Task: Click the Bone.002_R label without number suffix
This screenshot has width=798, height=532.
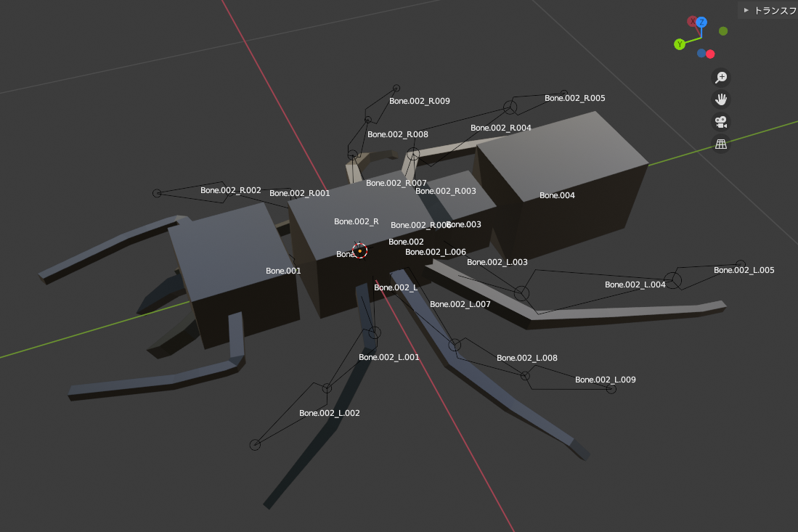Action: tap(357, 222)
